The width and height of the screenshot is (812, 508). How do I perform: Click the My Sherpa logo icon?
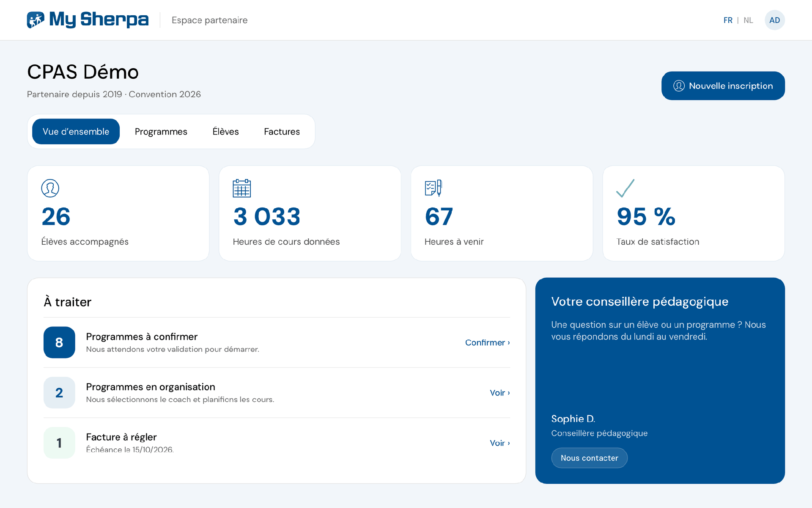36,20
